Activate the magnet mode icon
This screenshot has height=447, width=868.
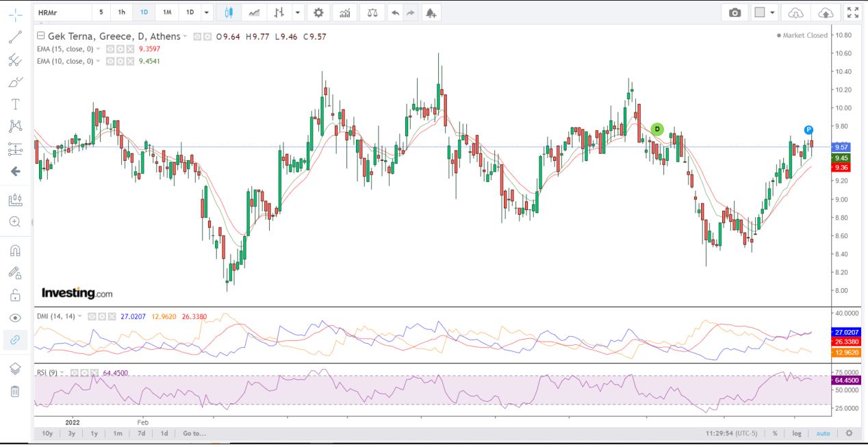tap(15, 251)
